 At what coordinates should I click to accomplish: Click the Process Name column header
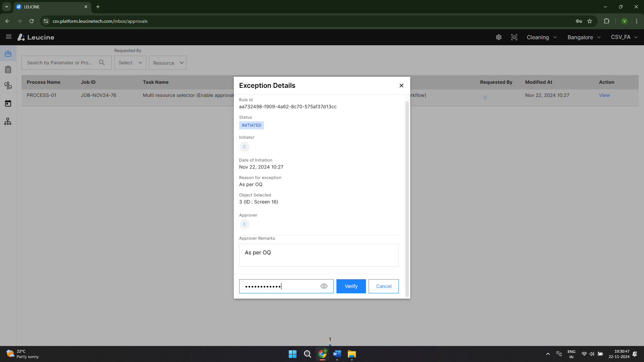coord(44,82)
